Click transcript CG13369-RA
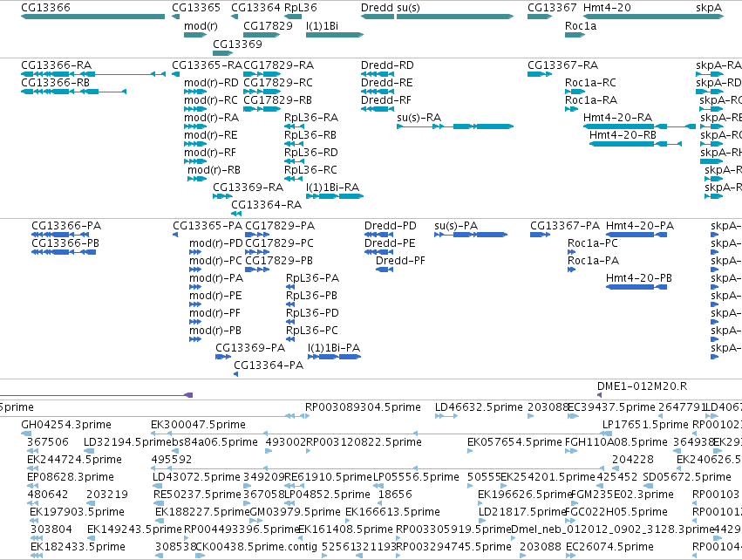The height and width of the screenshot is (560, 742). pyautogui.click(x=222, y=196)
